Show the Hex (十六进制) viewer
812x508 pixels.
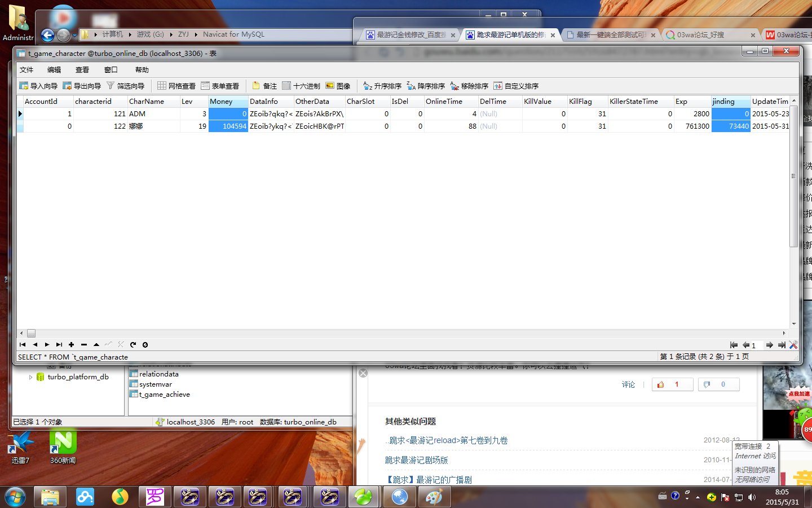pos(301,86)
